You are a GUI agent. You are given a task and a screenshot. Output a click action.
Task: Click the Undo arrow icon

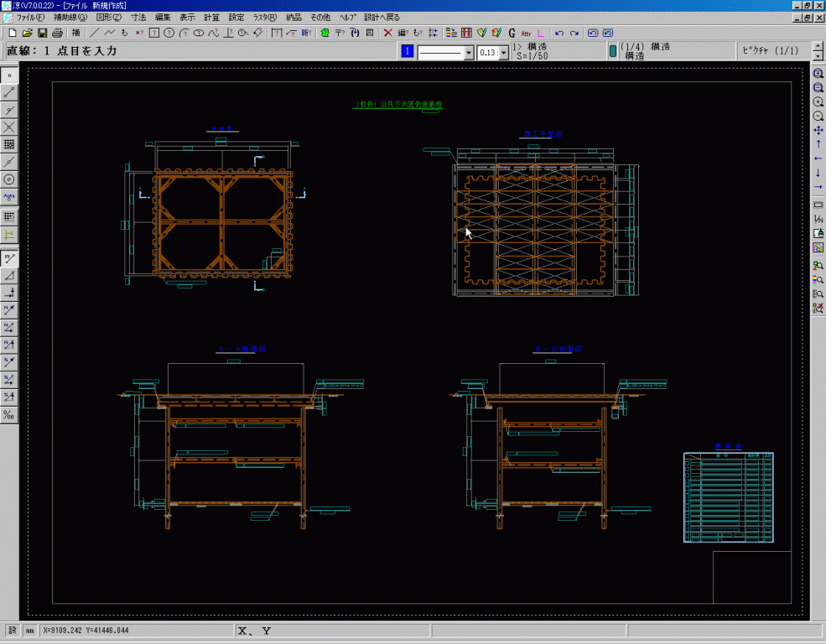[x=560, y=33]
